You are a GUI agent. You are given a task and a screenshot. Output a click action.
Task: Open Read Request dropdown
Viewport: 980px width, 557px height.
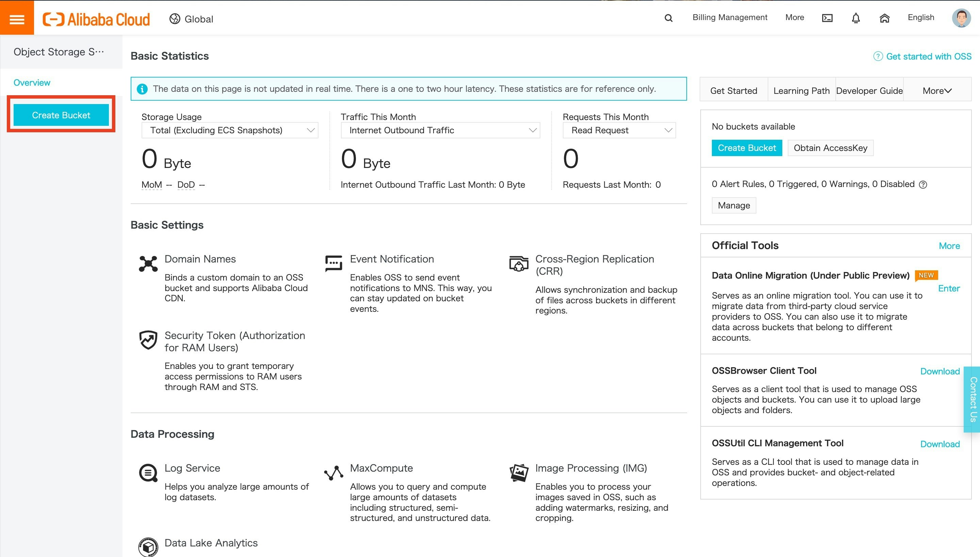coord(619,131)
